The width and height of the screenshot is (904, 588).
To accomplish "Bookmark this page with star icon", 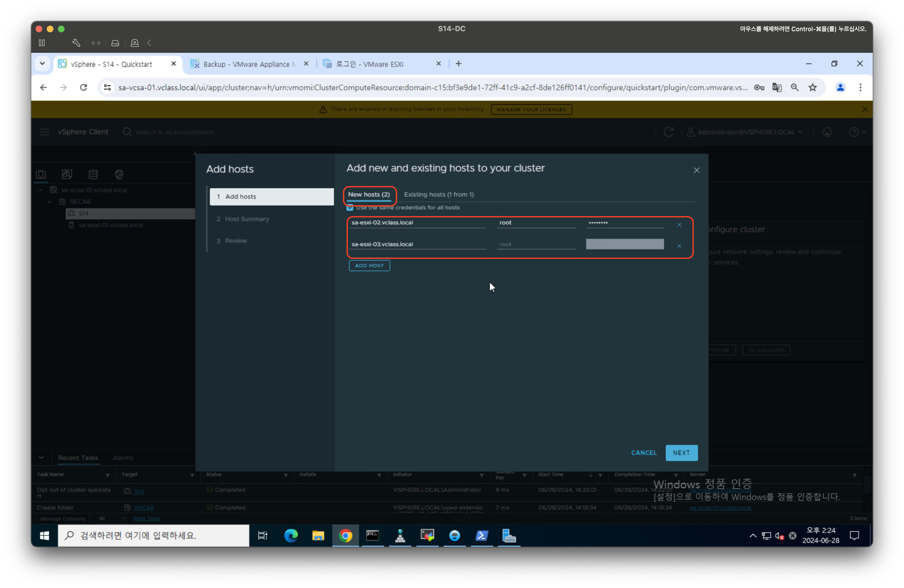I will point(812,88).
